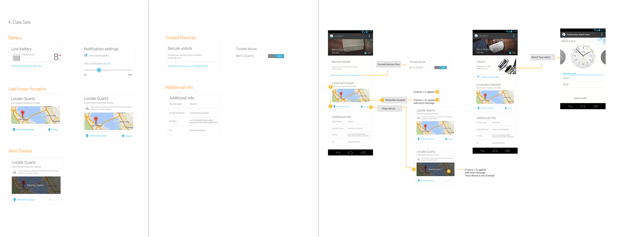This screenshot has width=644, height=237.
Task: Click the pencil icon beside Customize watch face
Action: (x=478, y=77)
